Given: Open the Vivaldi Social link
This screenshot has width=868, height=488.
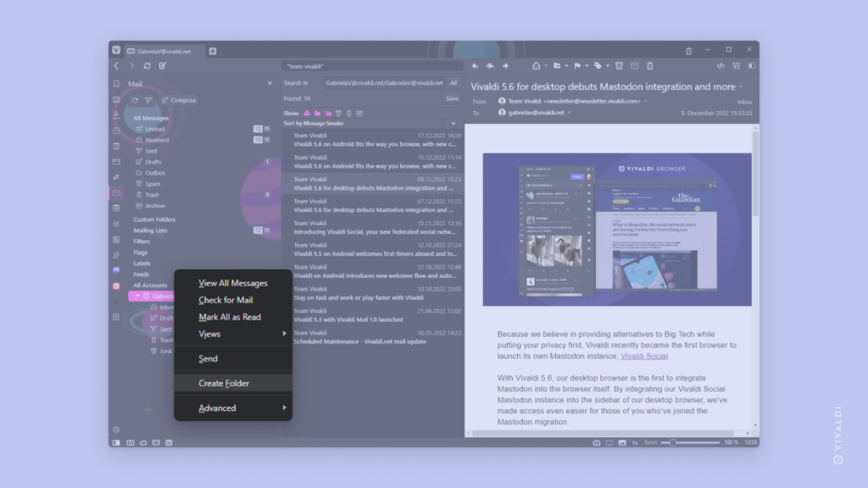Looking at the screenshot, I should point(644,356).
